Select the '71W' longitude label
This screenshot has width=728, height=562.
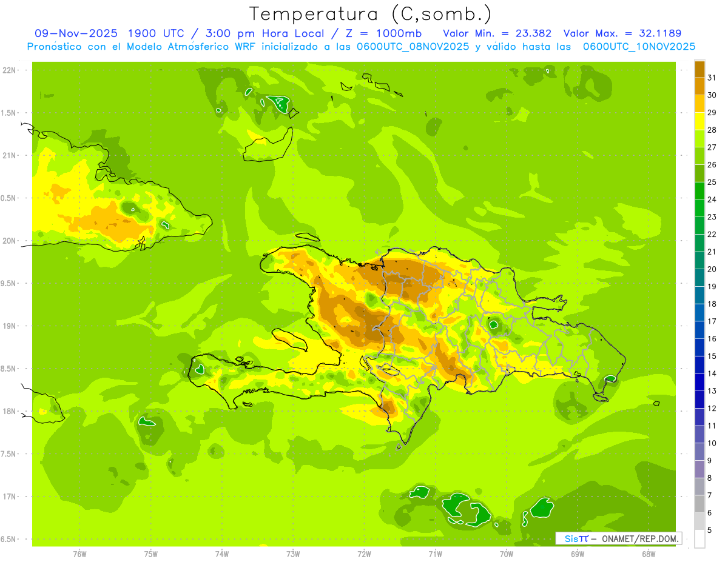435,554
